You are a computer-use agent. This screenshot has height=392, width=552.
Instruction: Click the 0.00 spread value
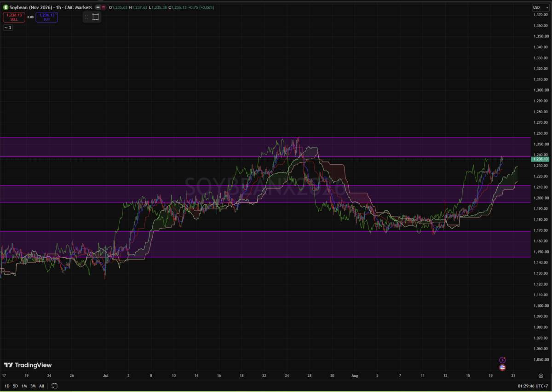[x=30, y=17]
